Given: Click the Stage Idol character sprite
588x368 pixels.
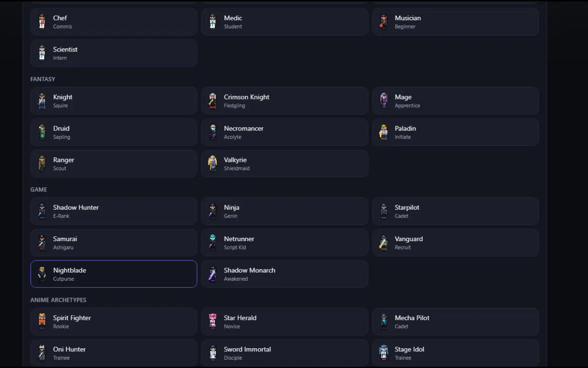Looking at the screenshot, I should click(x=384, y=353).
